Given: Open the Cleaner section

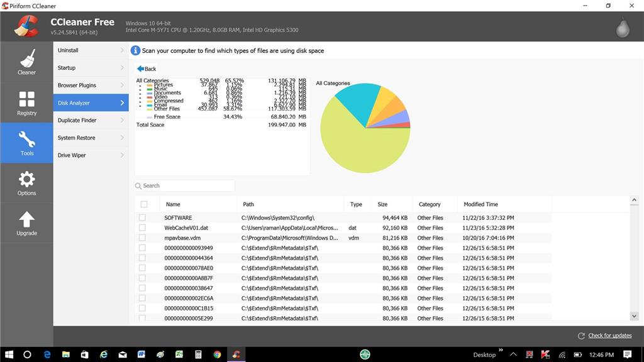Looking at the screenshot, I should 26,62.
